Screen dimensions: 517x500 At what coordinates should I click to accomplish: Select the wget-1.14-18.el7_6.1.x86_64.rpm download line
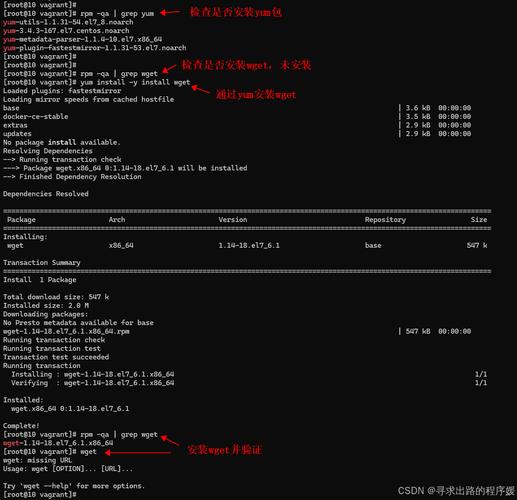[66, 331]
